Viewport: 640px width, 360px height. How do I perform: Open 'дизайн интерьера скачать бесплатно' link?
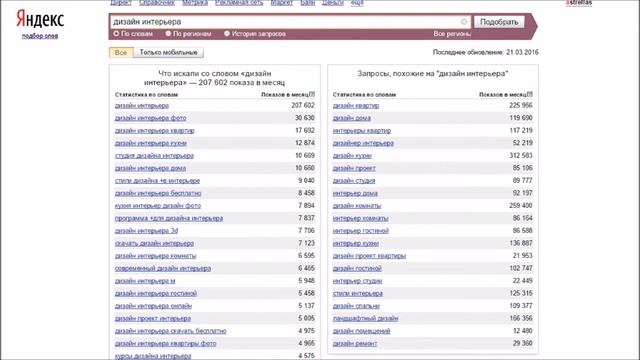click(171, 331)
